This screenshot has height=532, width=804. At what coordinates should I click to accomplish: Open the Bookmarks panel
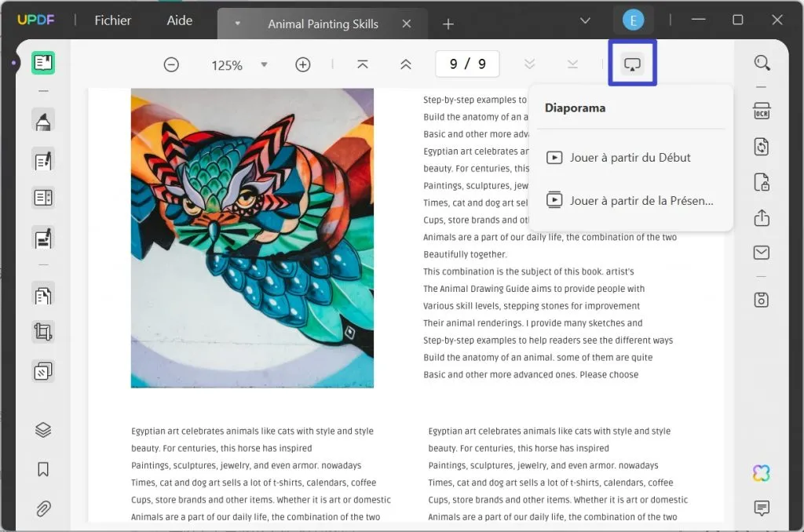pyautogui.click(x=42, y=469)
